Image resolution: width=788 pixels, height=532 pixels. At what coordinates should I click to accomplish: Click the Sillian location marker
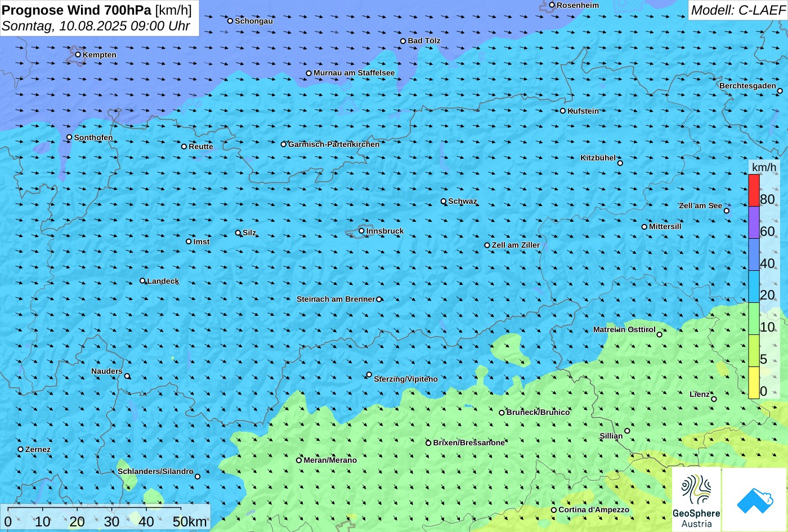pyautogui.click(x=627, y=431)
